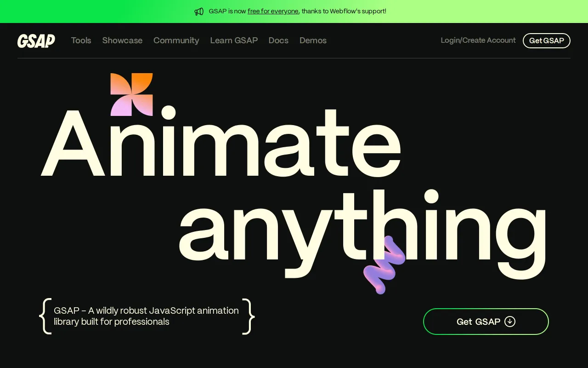Image resolution: width=588 pixels, height=368 pixels.
Task: Navigate to Docs
Action: pos(278,40)
